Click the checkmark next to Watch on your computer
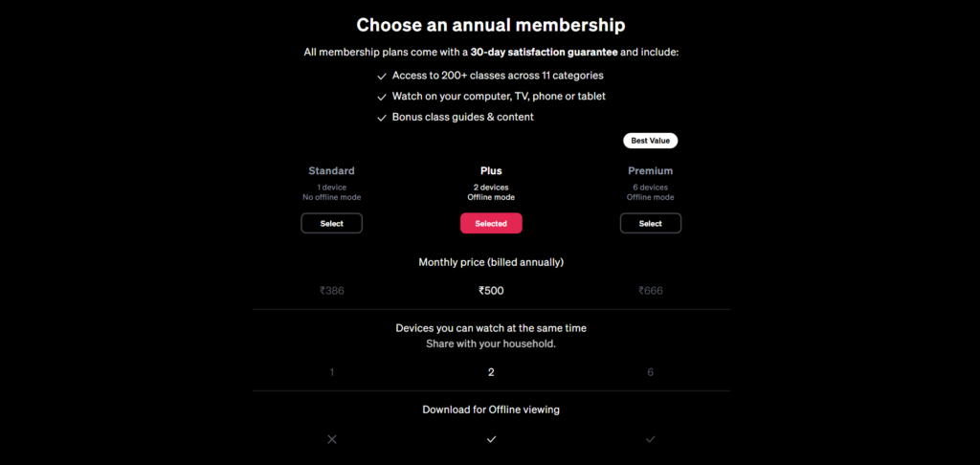The image size is (980, 465). [382, 98]
